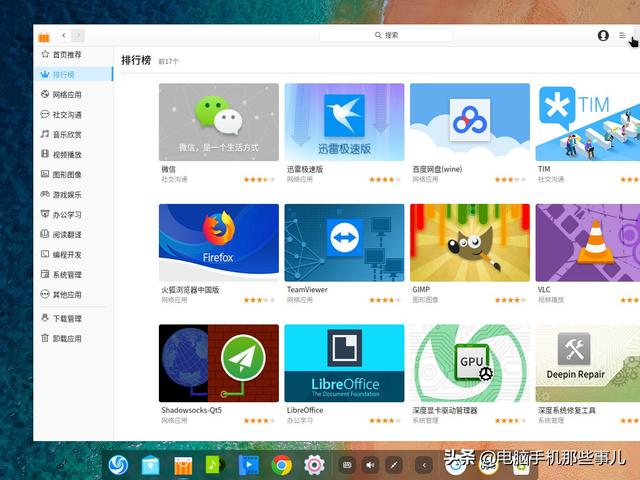Open system settings gear in dock
This screenshot has height=480, width=640.
point(314,464)
